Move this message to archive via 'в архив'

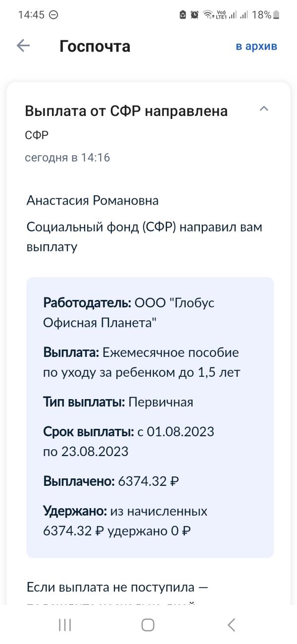[256, 46]
